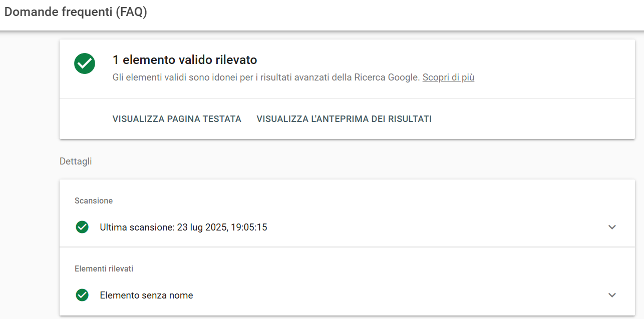This screenshot has width=644, height=319.
Task: Click the Elementi rilevati section heading
Action: click(x=104, y=268)
